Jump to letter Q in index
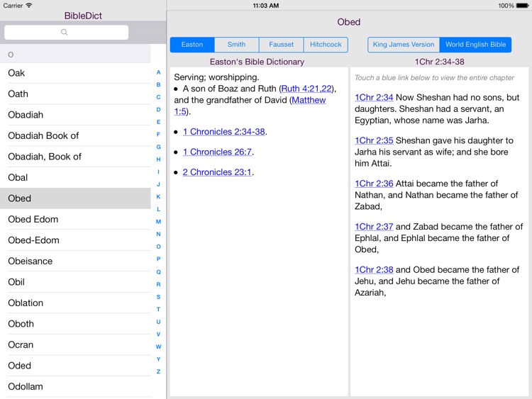This screenshot has height=399, width=532. tap(158, 272)
